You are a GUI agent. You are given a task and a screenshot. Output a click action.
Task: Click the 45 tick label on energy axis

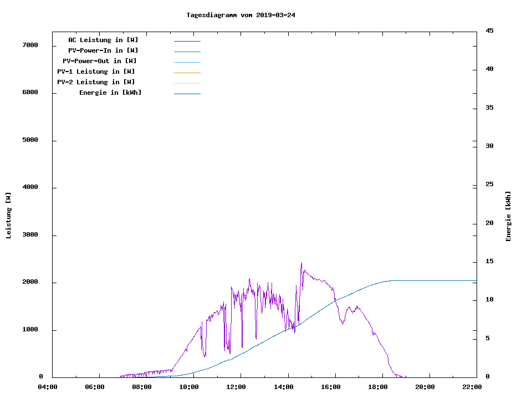(x=490, y=30)
